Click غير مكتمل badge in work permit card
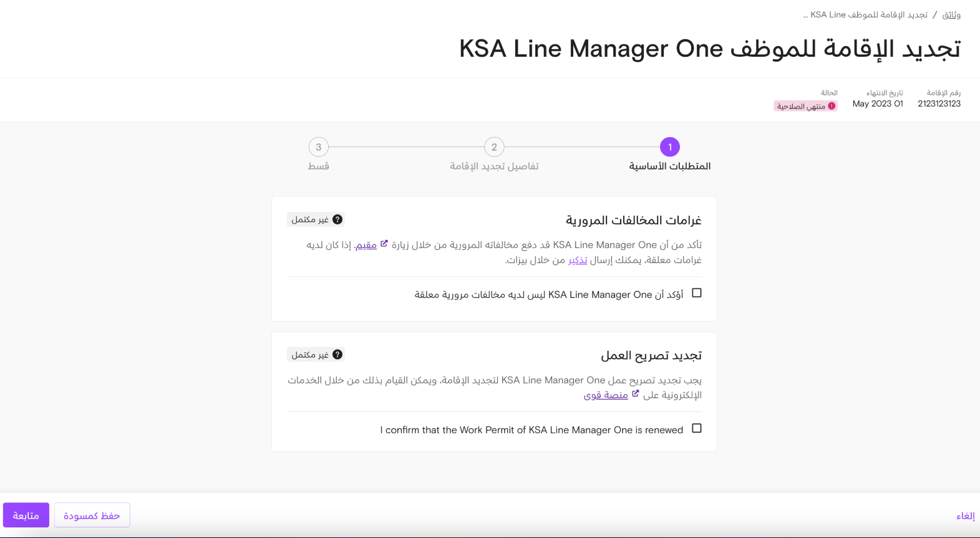 pyautogui.click(x=316, y=355)
